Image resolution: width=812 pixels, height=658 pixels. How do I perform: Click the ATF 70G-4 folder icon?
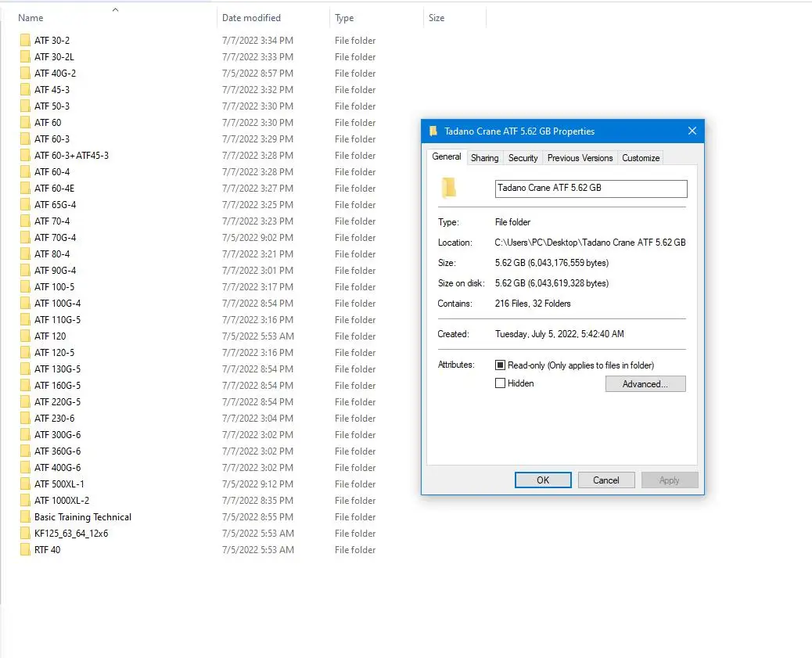[25, 237]
